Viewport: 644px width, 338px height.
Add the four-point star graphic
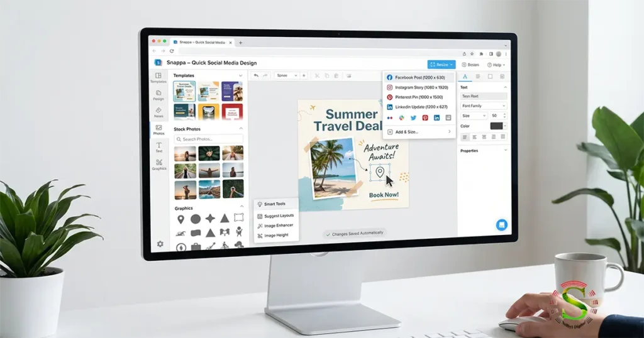[210, 219]
